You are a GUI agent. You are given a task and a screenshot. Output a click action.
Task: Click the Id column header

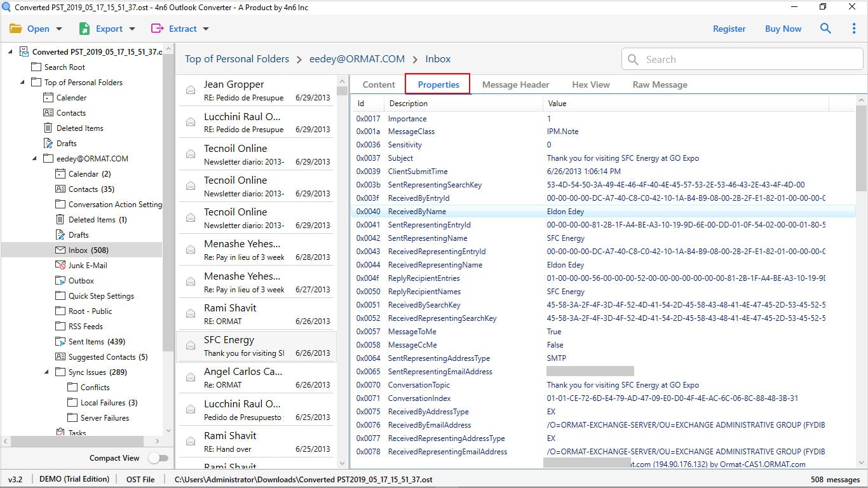pos(368,104)
